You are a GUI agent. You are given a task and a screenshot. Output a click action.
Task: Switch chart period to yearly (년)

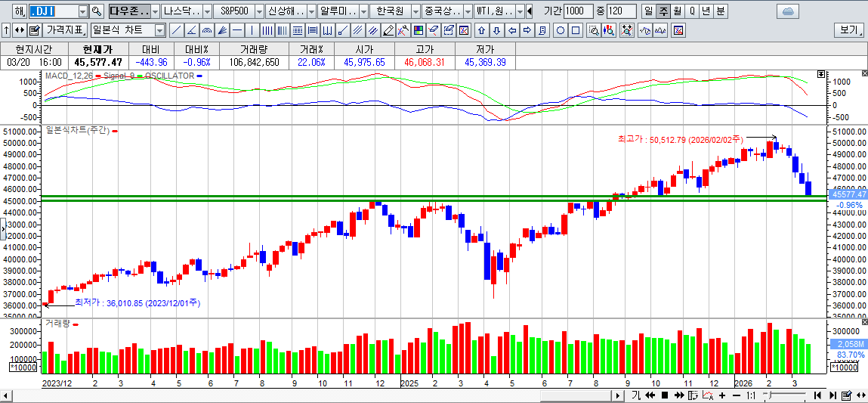tap(706, 11)
